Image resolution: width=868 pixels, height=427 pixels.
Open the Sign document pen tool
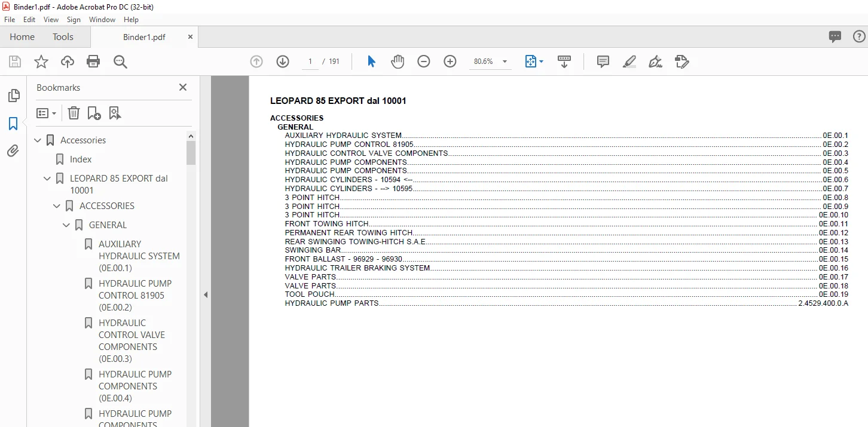click(x=656, y=62)
